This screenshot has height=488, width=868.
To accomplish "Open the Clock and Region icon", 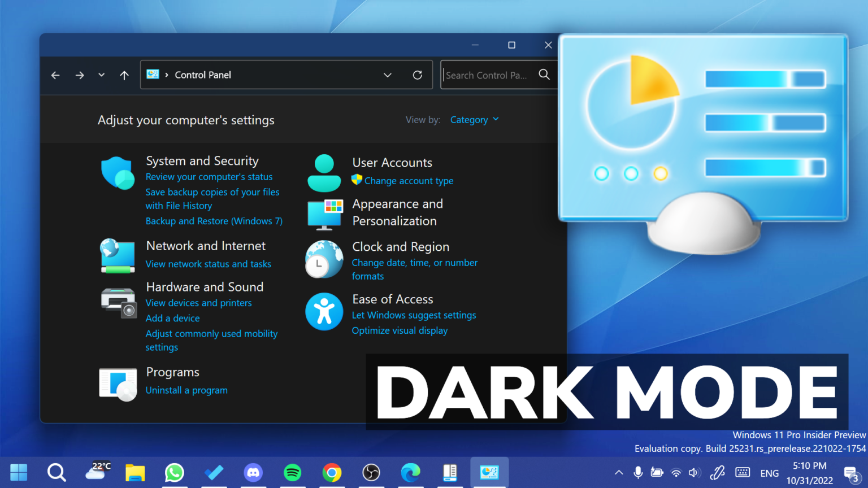I will pyautogui.click(x=323, y=259).
